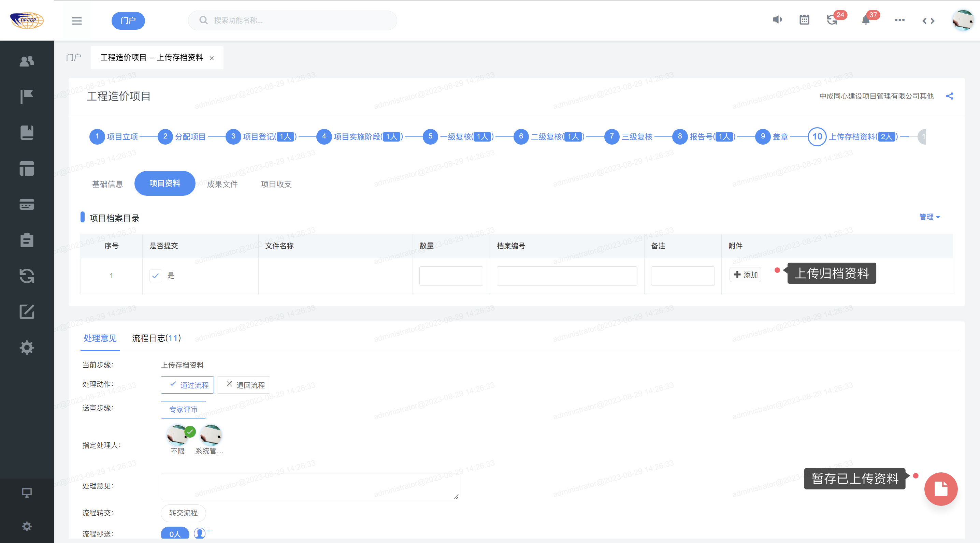Switch to the 成果文件 tab
980x543 pixels.
(x=222, y=184)
